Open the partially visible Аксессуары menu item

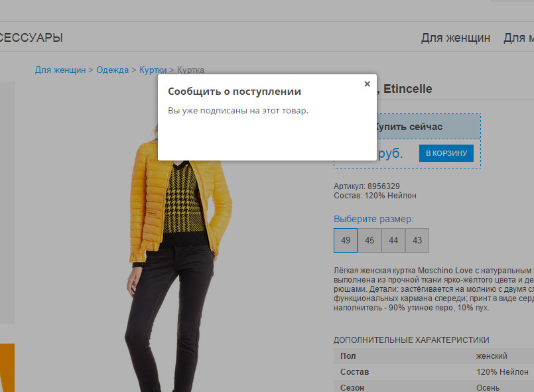click(31, 38)
